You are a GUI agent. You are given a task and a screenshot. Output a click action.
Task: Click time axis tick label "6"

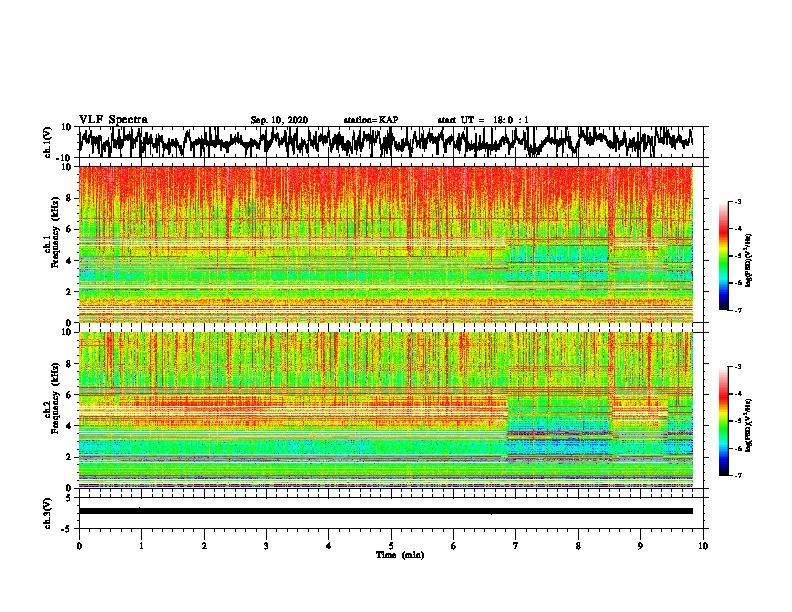[x=454, y=546]
